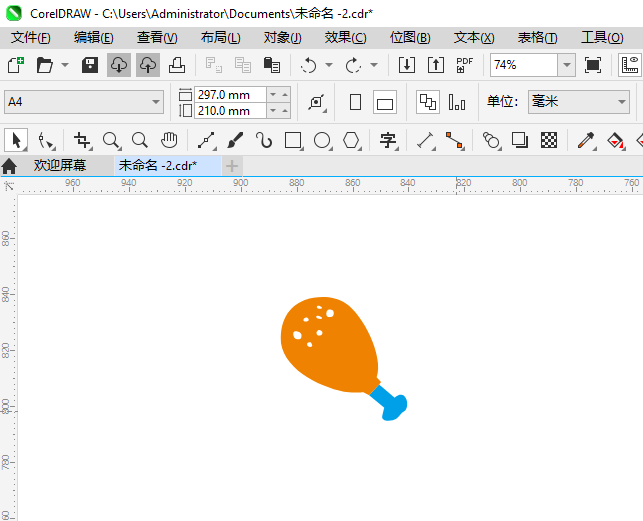
Task: Open the 对象(J) menu
Action: (283, 38)
